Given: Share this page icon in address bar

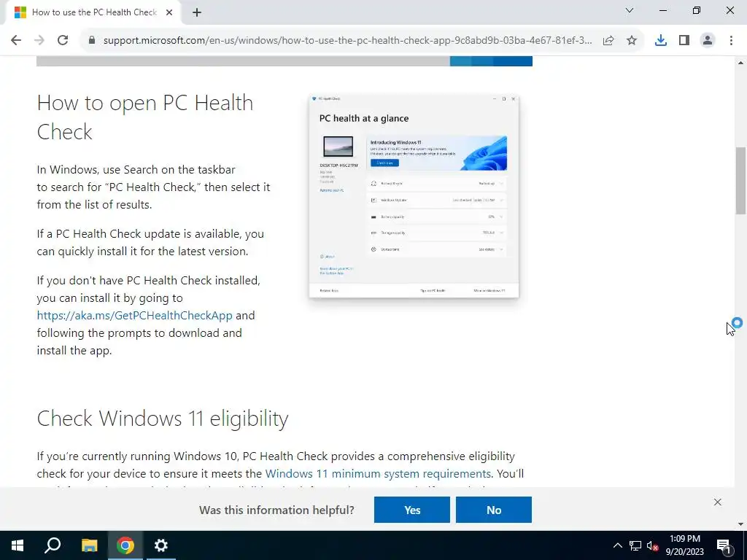Looking at the screenshot, I should pos(608,41).
